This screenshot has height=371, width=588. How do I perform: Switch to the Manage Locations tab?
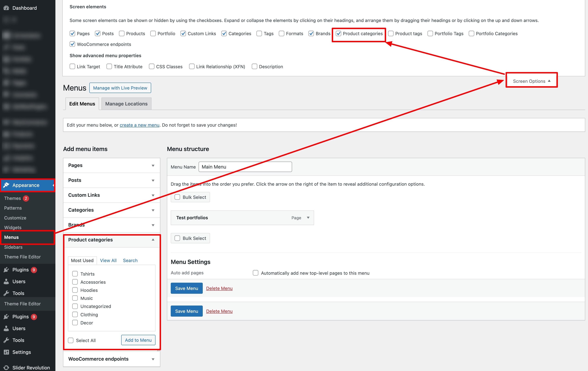click(126, 104)
